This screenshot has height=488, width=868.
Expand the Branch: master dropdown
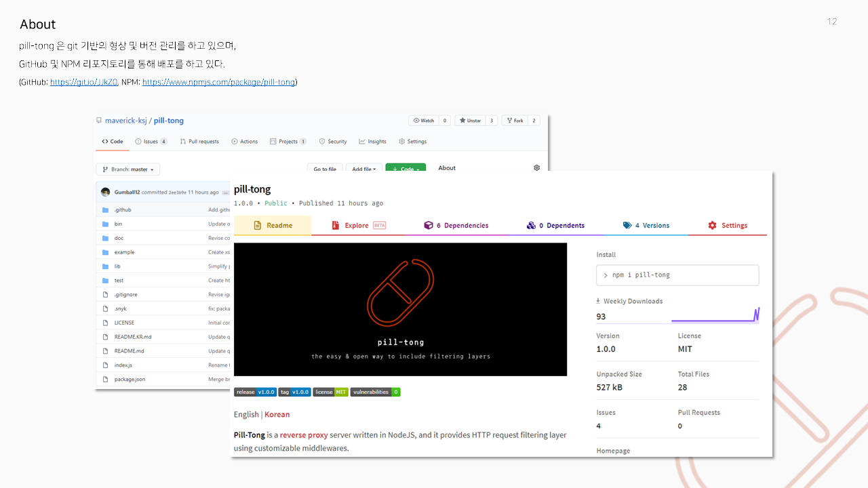(128, 169)
